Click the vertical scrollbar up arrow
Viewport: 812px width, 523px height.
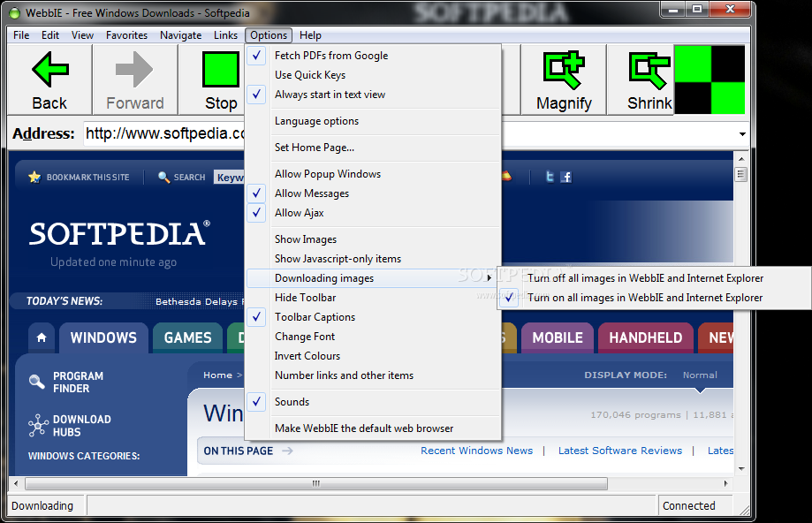tap(741, 159)
